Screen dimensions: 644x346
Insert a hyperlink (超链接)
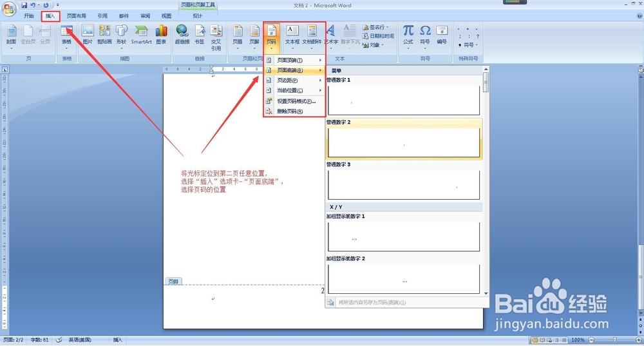[182, 35]
